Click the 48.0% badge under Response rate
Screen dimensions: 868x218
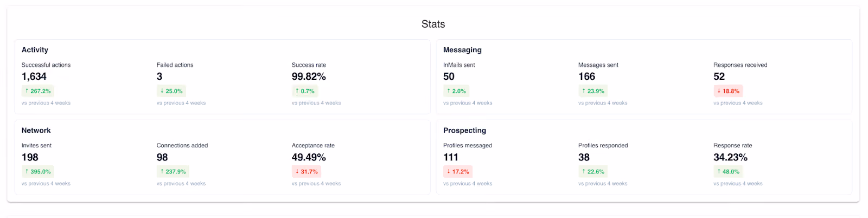tap(728, 171)
